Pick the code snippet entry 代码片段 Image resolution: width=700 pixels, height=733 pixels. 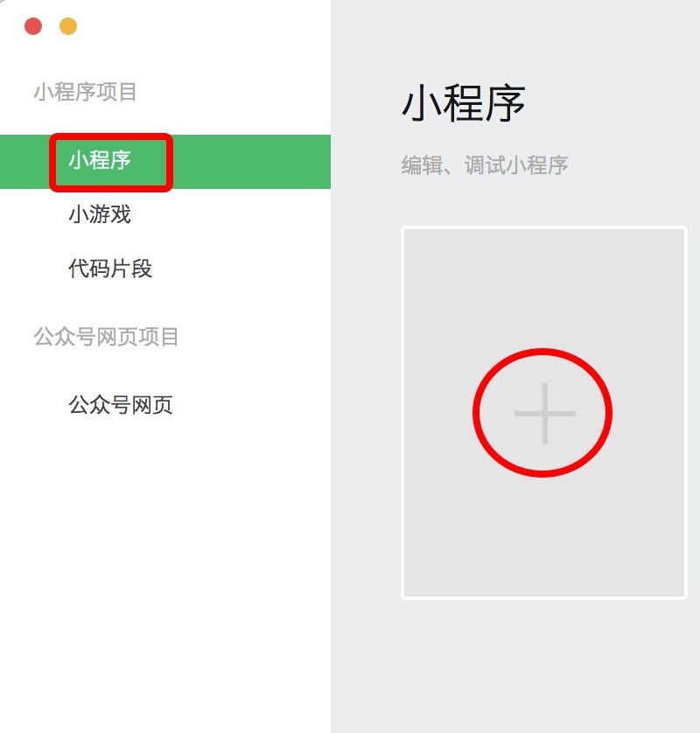point(110,269)
